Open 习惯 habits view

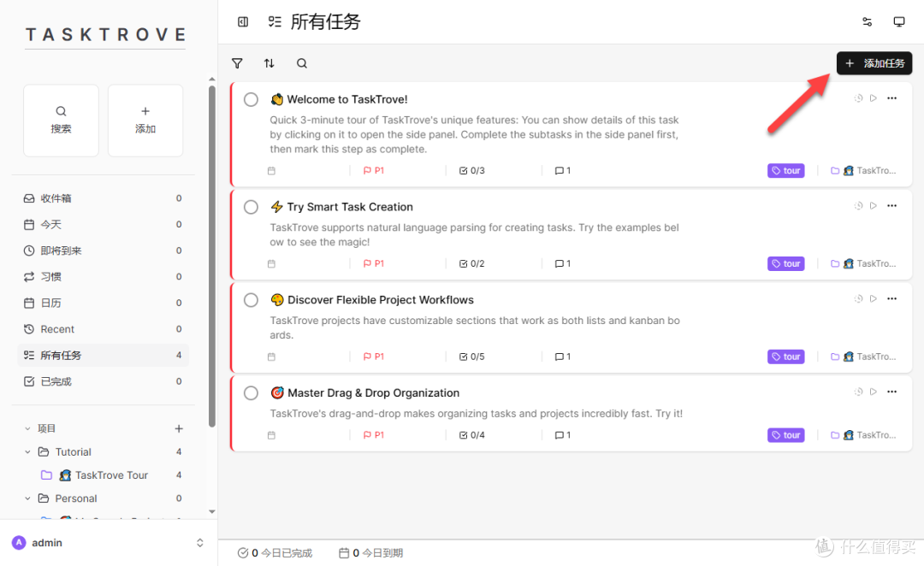(x=104, y=277)
